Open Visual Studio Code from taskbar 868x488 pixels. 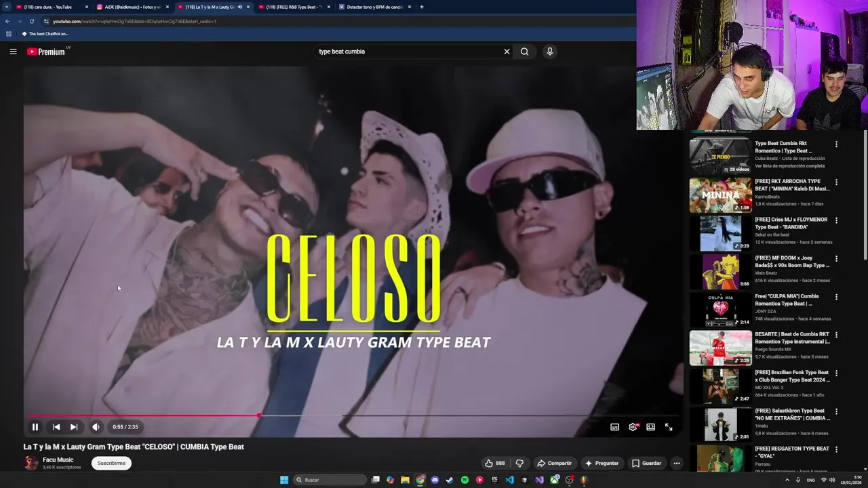pyautogui.click(x=509, y=480)
